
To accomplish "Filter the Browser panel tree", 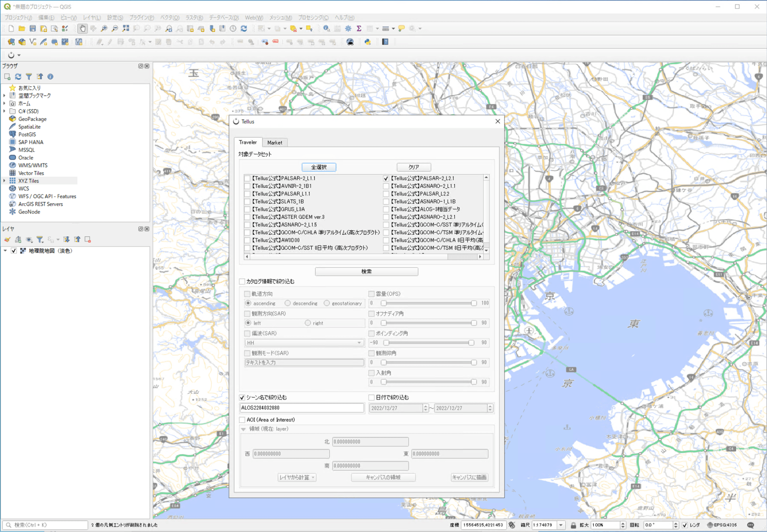I will (29, 77).
